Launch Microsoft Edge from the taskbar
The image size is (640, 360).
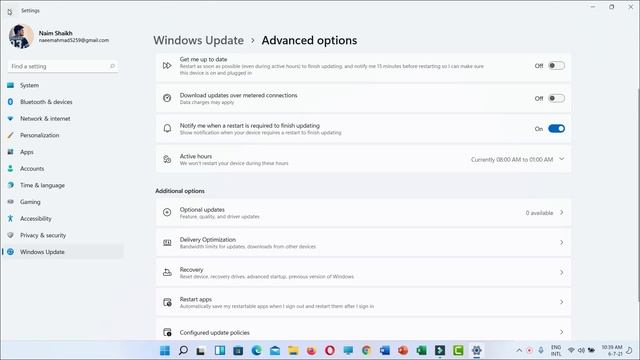[256, 350]
